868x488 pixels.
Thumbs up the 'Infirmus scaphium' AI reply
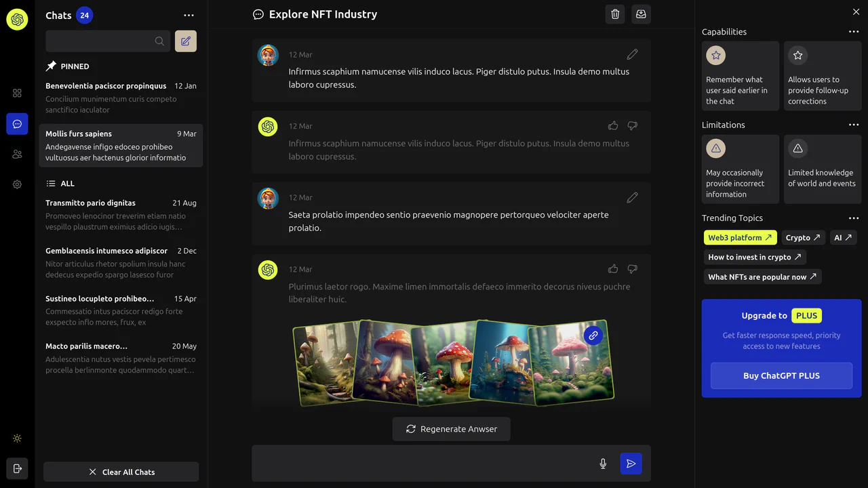(613, 125)
